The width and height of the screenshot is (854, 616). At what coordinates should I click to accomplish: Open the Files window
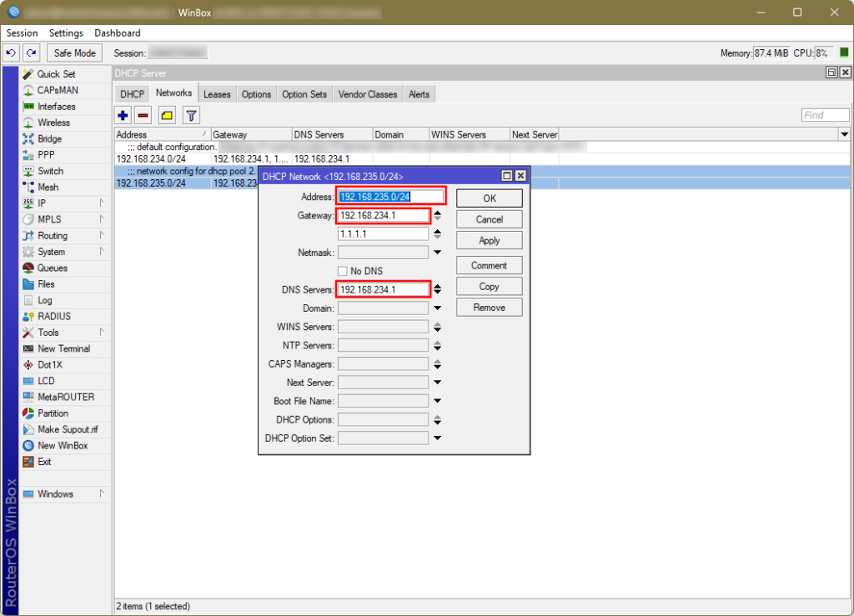pyautogui.click(x=47, y=283)
